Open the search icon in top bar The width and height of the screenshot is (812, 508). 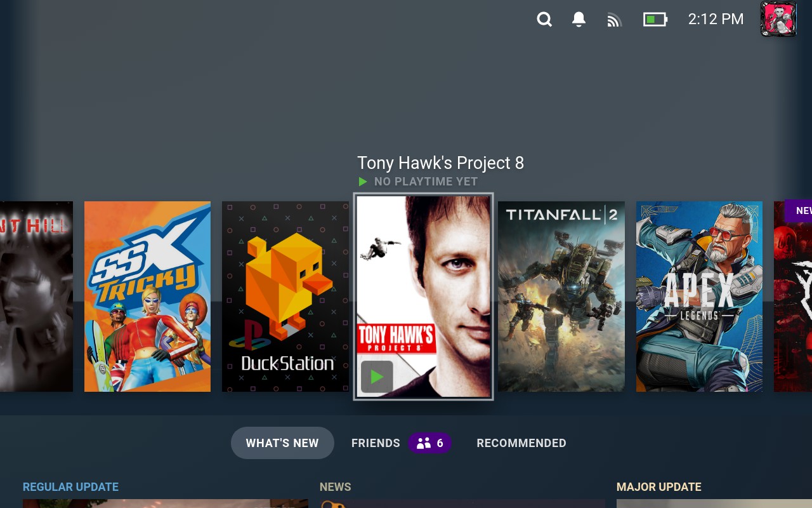[x=544, y=19]
